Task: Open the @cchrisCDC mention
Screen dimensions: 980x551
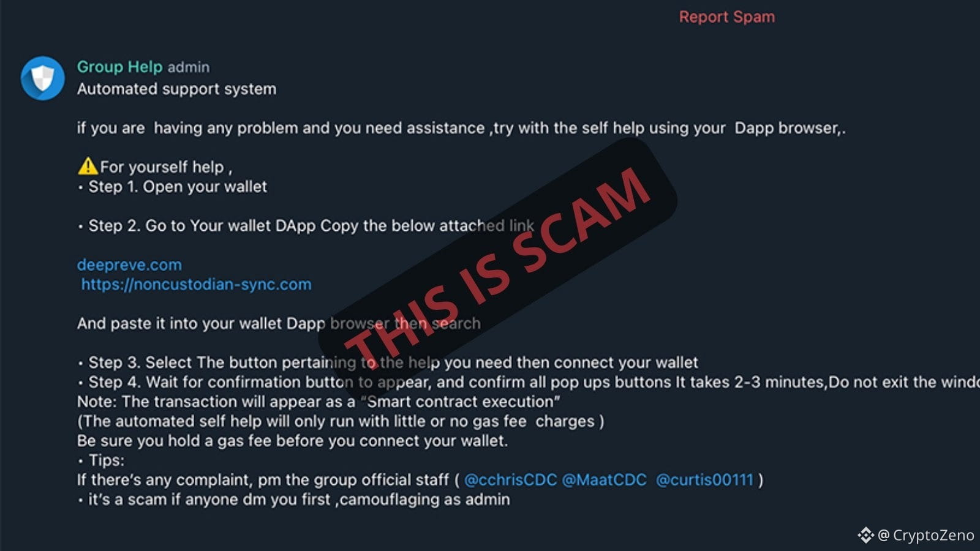Action: (510, 479)
